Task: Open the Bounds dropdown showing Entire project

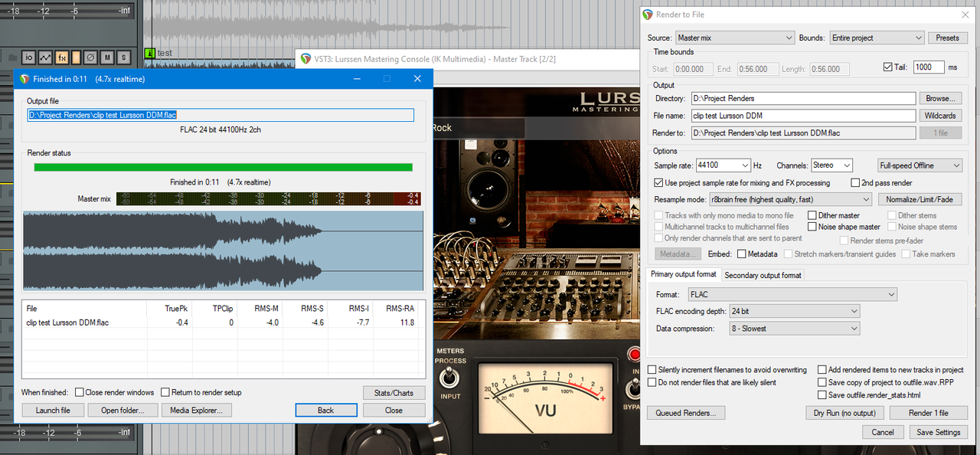Action: coord(877,38)
